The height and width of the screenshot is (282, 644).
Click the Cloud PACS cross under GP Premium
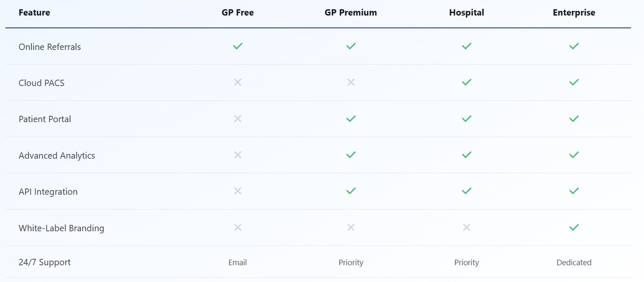[x=351, y=82]
